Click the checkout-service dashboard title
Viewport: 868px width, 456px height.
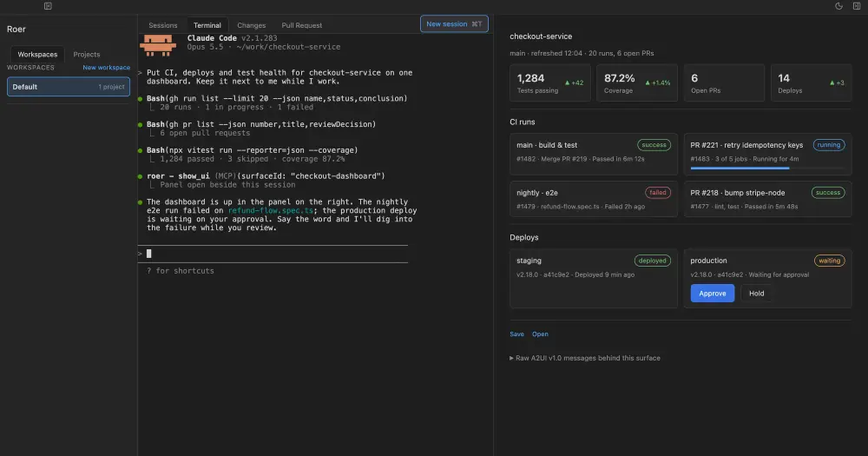[541, 36]
